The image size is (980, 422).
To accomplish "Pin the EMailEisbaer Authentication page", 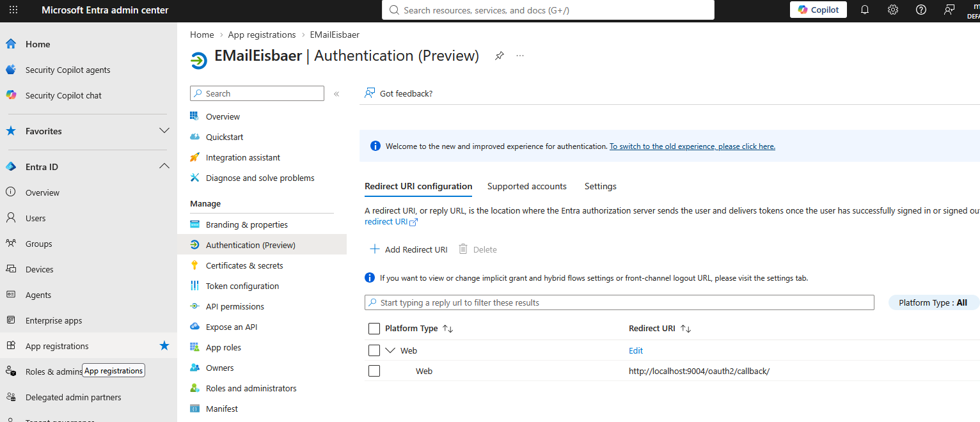I will 500,56.
